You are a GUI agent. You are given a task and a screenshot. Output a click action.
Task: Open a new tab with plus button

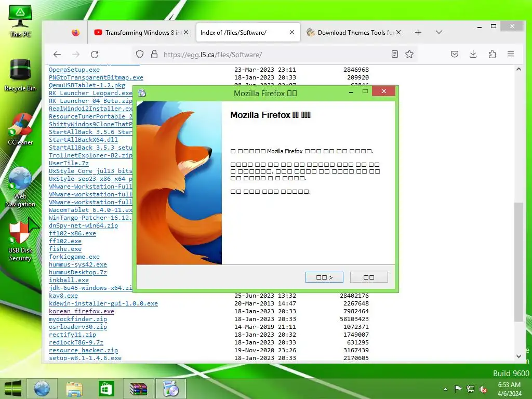418,33
